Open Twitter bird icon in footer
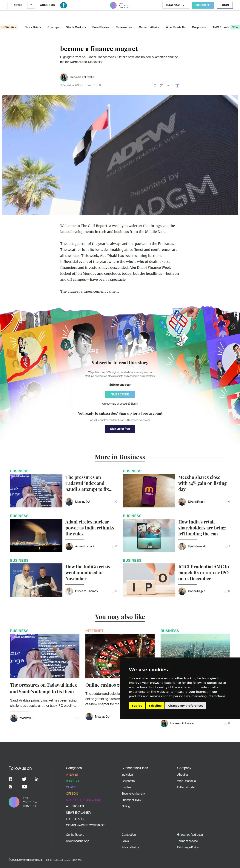240x868 pixels. [x=24, y=779]
